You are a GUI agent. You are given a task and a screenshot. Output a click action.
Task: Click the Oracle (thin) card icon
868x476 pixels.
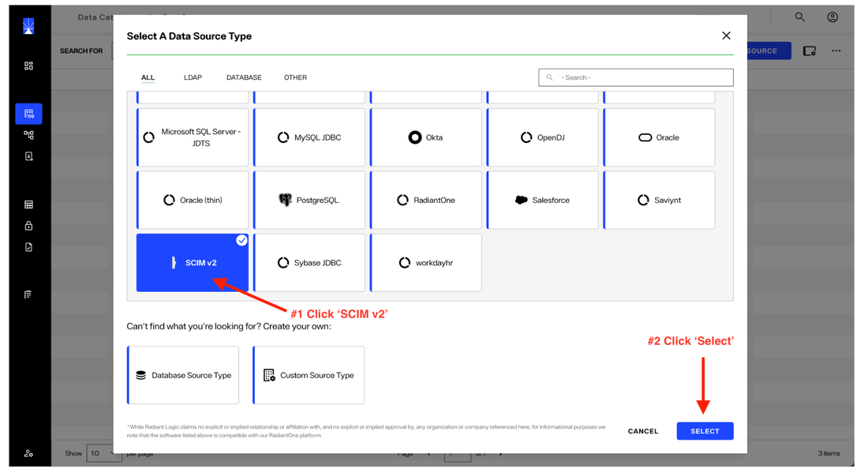(x=169, y=200)
